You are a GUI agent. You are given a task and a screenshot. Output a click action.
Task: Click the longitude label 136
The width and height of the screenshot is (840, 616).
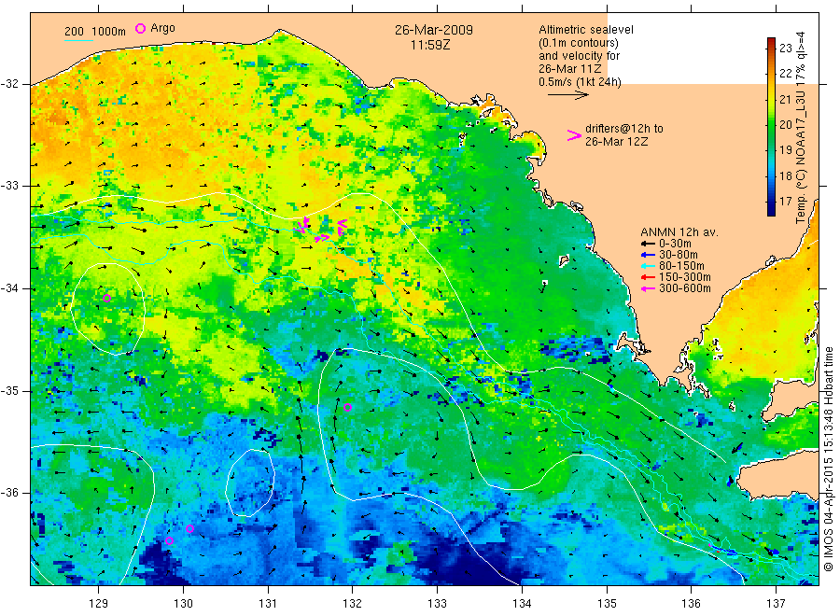pos(691,604)
